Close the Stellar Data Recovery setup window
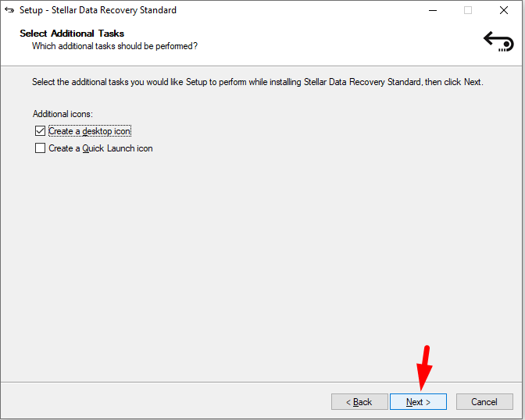This screenshot has height=420, width=525. (x=504, y=10)
